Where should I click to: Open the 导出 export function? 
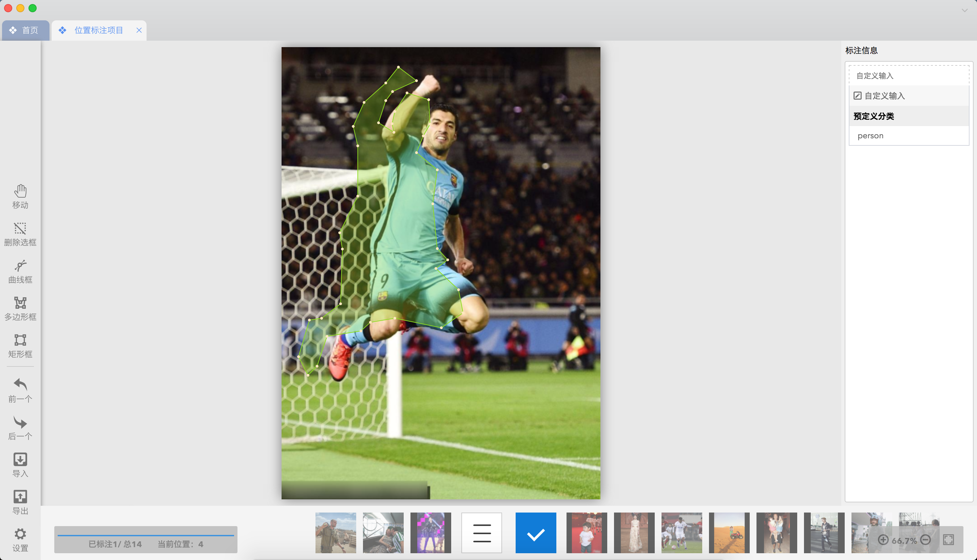point(20,502)
